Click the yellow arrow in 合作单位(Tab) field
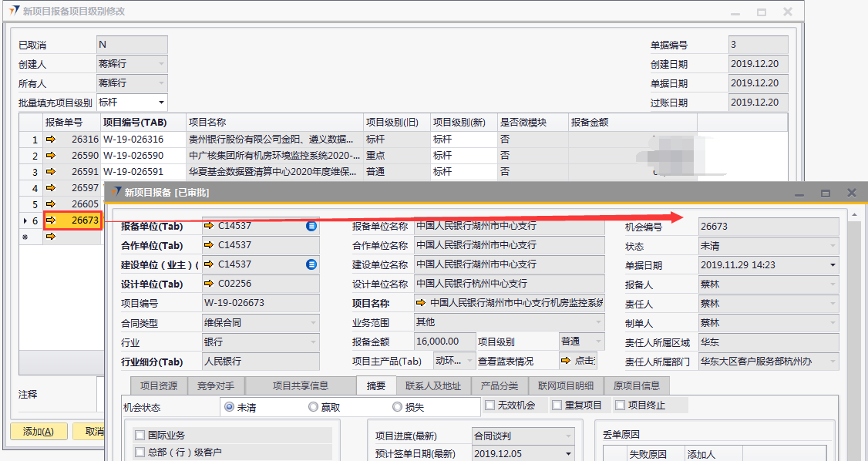The height and width of the screenshot is (461, 868). 209,245
